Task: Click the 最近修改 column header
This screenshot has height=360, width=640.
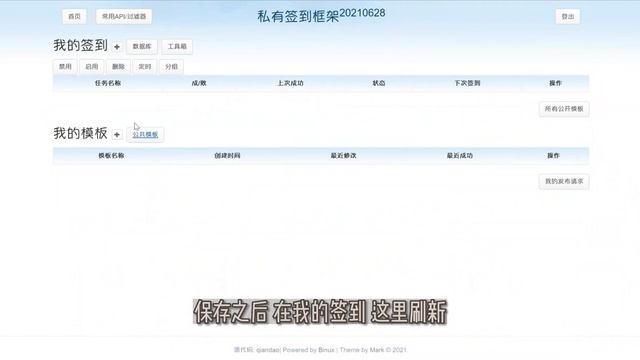Action: [x=344, y=156]
